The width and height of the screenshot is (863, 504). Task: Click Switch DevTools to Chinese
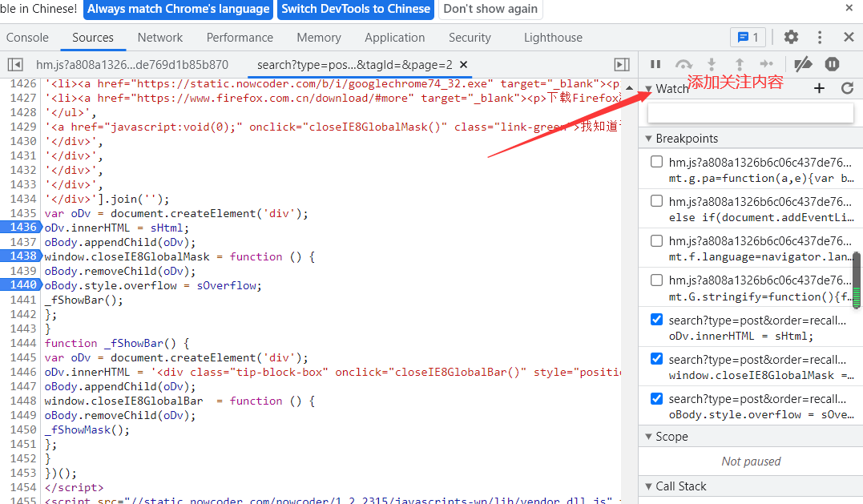pos(356,9)
